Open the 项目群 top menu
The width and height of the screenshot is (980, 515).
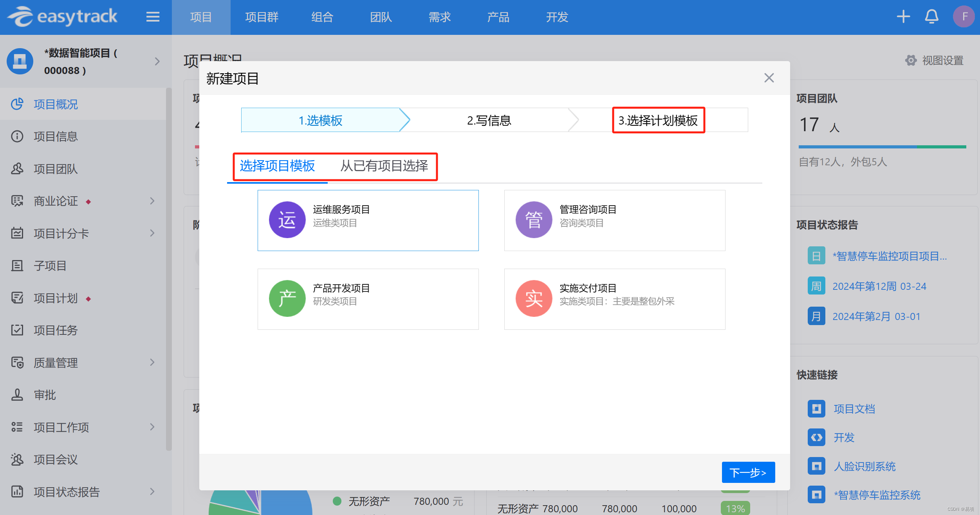coord(262,17)
